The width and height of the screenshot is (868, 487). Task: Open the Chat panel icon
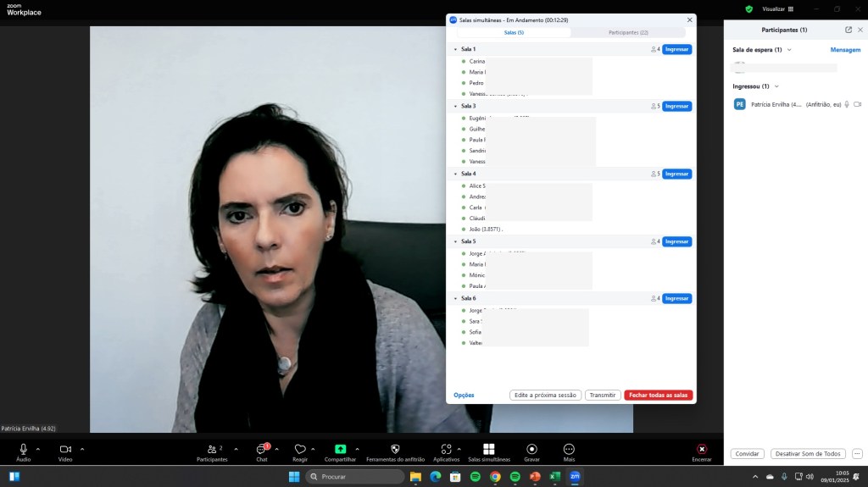pyautogui.click(x=261, y=449)
